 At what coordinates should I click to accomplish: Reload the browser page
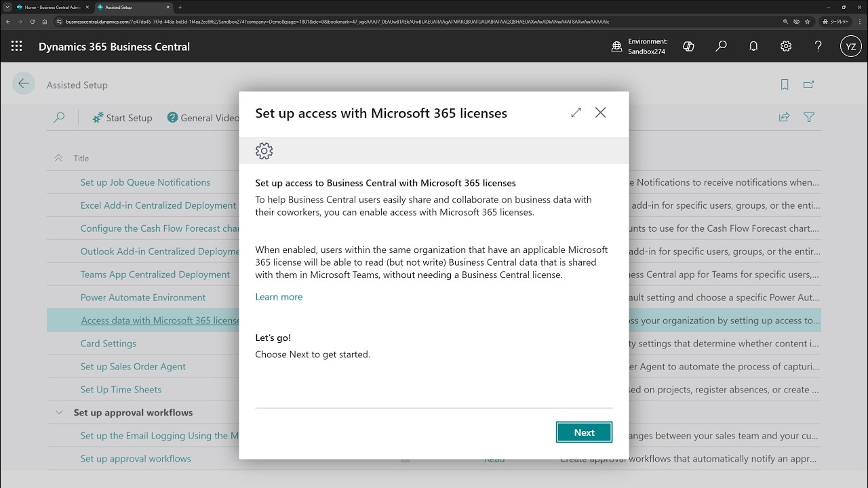(32, 22)
